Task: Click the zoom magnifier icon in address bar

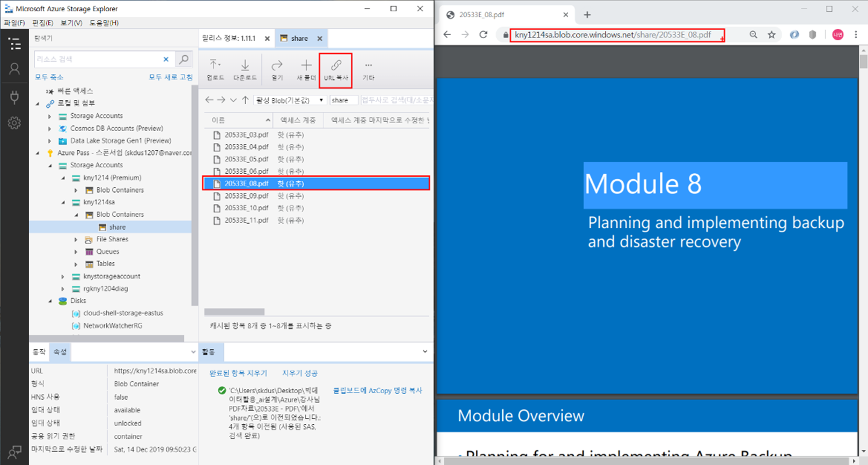Action: [x=753, y=35]
